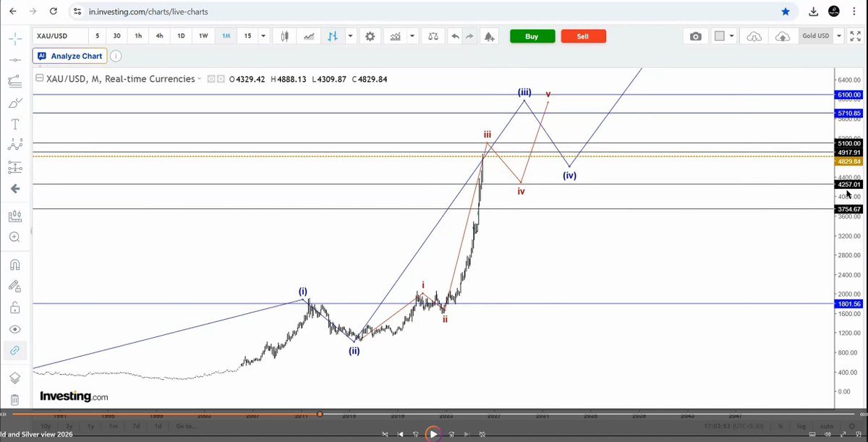Collapse the XAU/USD legend box
Viewport: 868px width, 442px height.
tap(41, 79)
